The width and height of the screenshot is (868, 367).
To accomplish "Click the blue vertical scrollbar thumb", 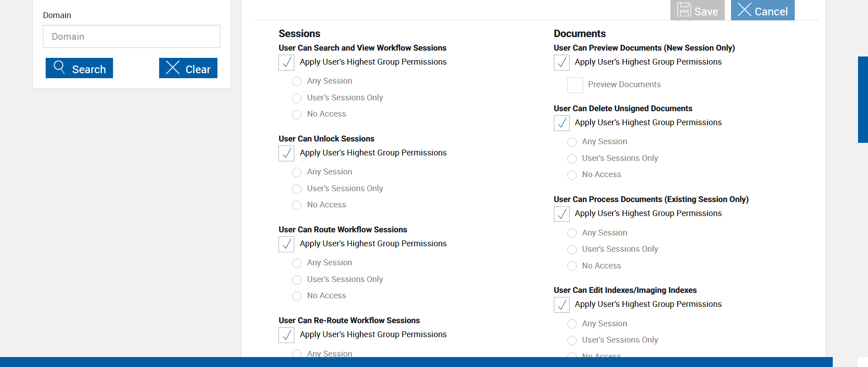I will tap(863, 99).
